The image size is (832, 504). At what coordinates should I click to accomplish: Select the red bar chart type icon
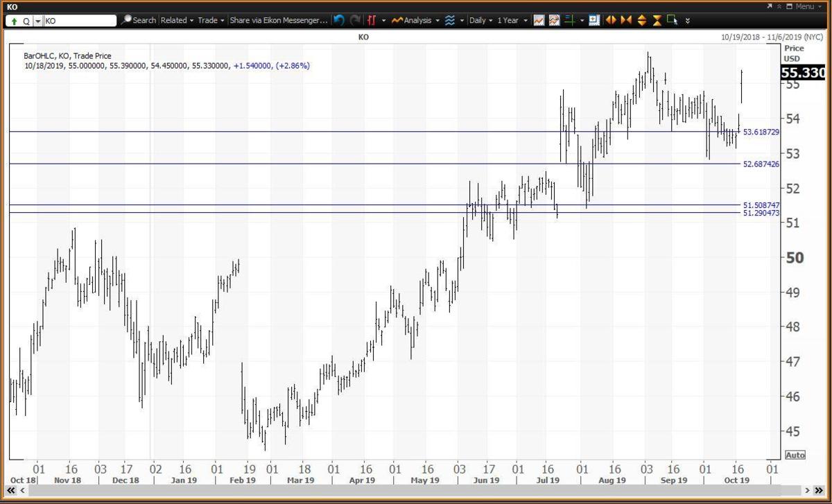click(x=372, y=20)
